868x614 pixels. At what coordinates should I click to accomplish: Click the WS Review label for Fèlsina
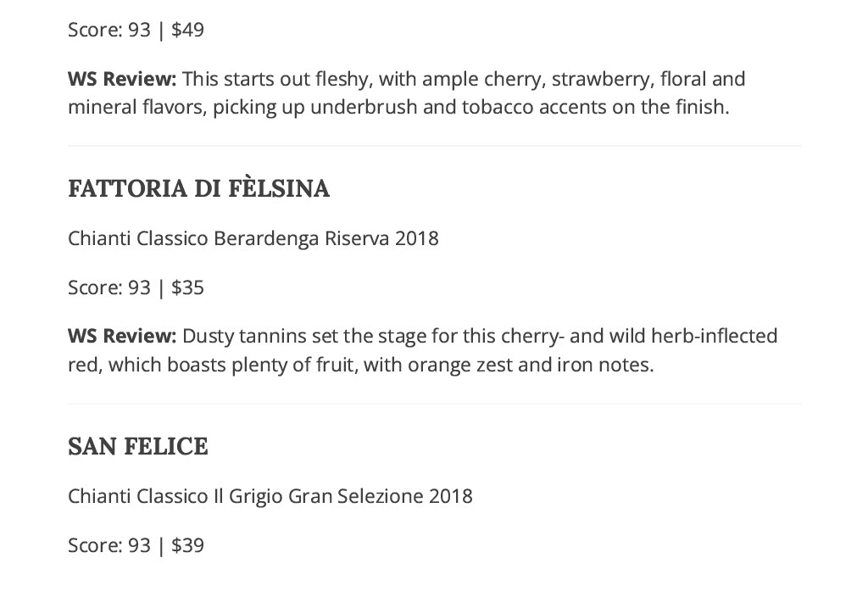pyautogui.click(x=122, y=336)
